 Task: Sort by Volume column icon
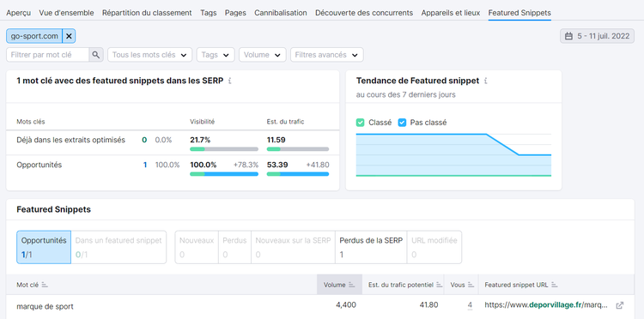click(x=351, y=285)
